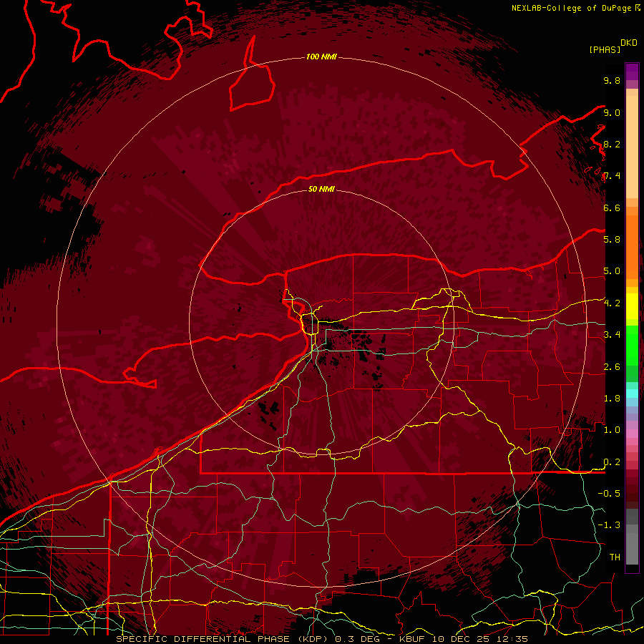The width and height of the screenshot is (644, 644).
Task: Click the 9.8 scale value
Action: [x=612, y=80]
